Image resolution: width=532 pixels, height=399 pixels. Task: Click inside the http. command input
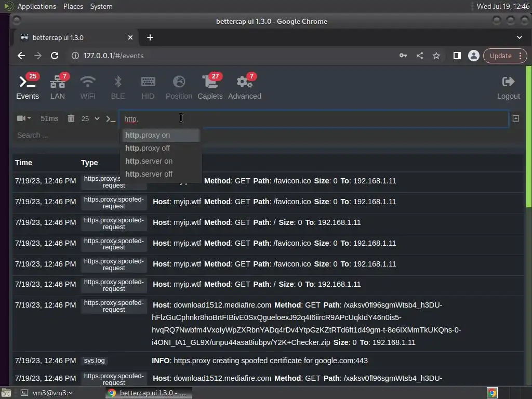(x=313, y=119)
